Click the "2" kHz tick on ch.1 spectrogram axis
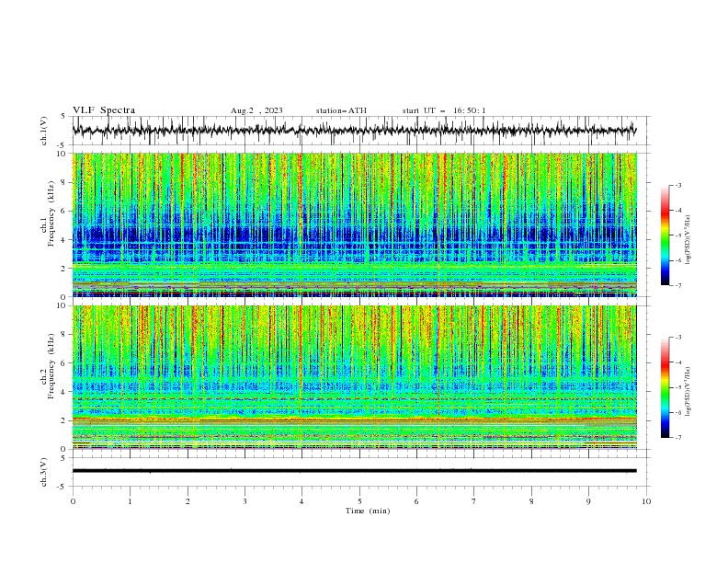728x563 pixels. (64, 269)
